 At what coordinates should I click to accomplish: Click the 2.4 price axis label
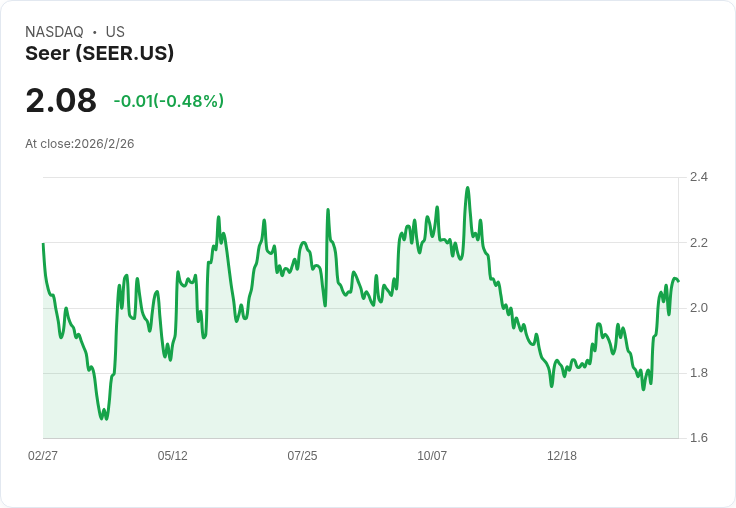point(698,177)
